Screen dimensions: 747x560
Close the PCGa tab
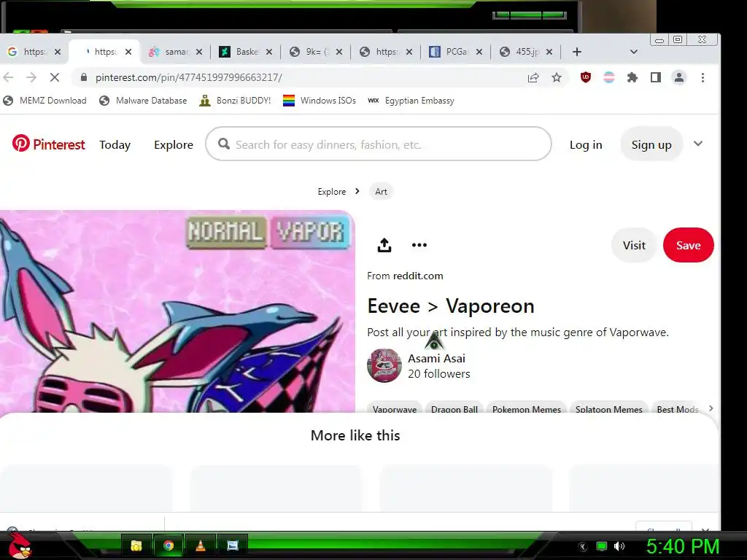(479, 52)
